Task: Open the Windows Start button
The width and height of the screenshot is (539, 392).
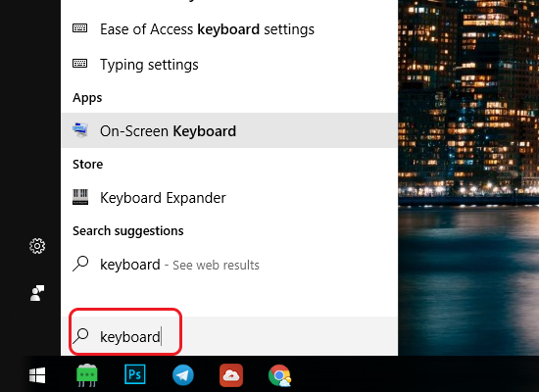Action: click(37, 375)
